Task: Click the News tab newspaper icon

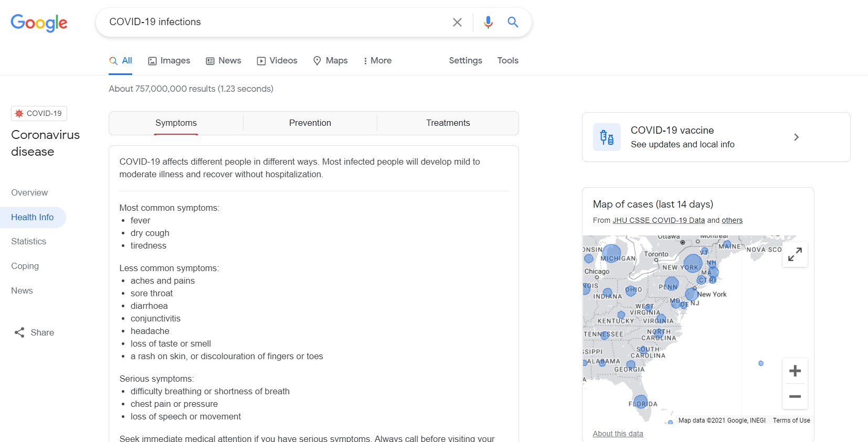Action: pos(210,61)
